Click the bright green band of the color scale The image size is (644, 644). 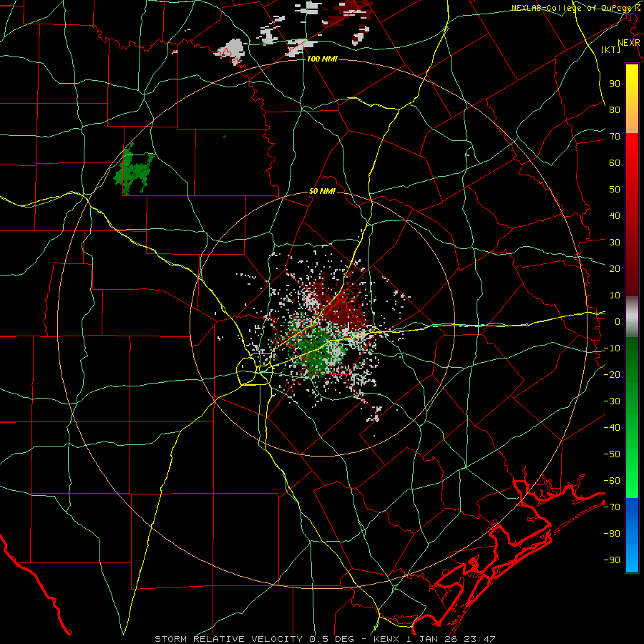pos(632,460)
